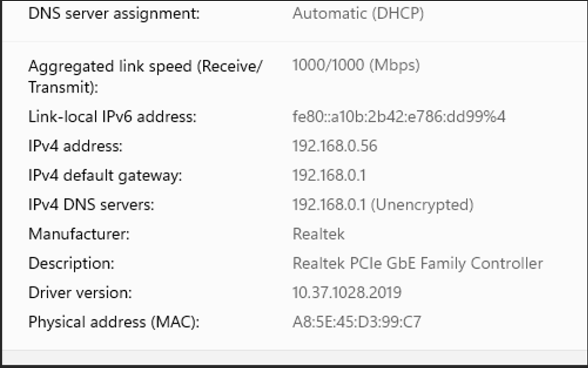The width and height of the screenshot is (588, 368).
Task: Select the Realtek PCIe GbE Family Controller text
Action: (x=417, y=264)
